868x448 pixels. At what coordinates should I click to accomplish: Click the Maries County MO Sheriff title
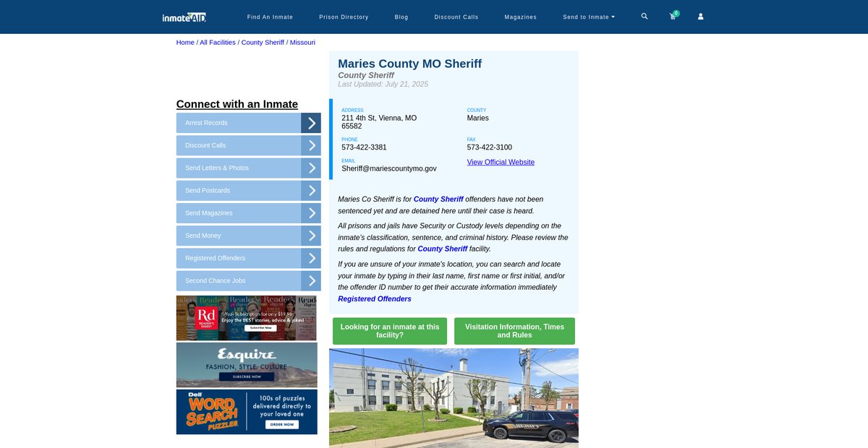tap(409, 64)
